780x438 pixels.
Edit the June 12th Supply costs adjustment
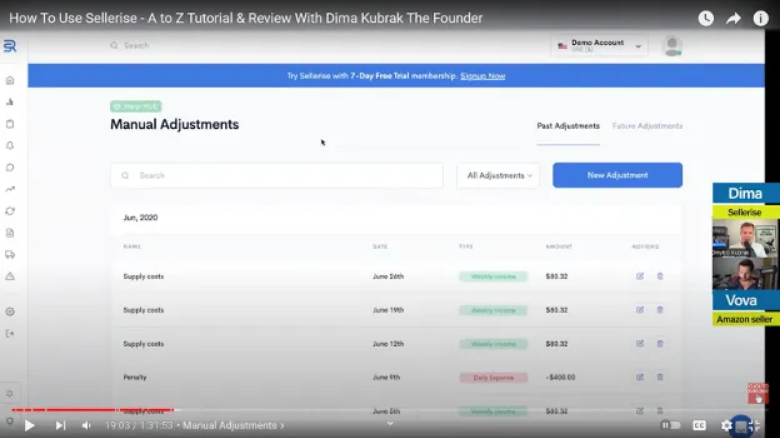[x=640, y=344]
